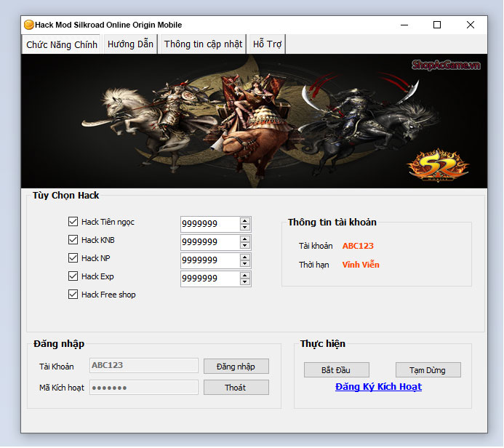This screenshot has height=448, width=504.
Task: Click the Tài Khoản input field
Action: point(144,365)
